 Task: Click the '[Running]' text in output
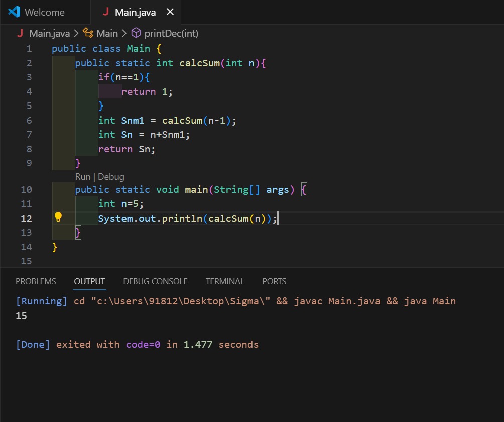pos(42,301)
